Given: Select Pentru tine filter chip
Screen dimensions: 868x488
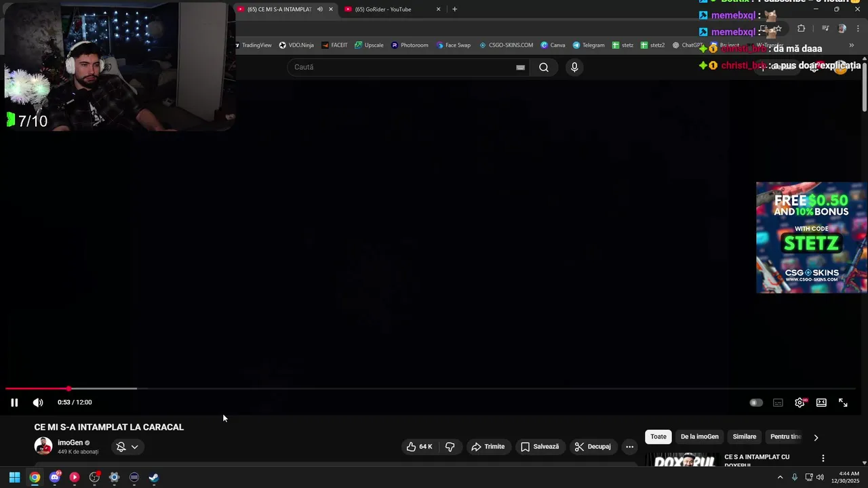Looking at the screenshot, I should pos(785,436).
